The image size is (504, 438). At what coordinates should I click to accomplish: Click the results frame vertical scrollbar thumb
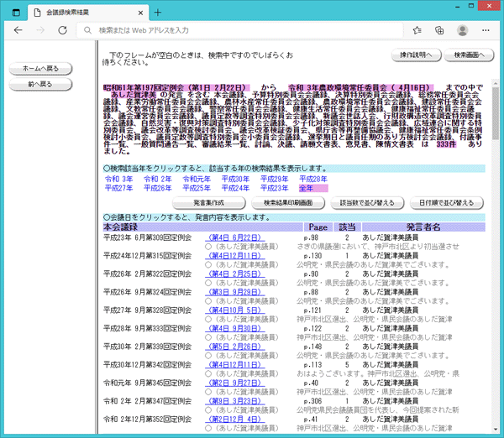coord(496,112)
